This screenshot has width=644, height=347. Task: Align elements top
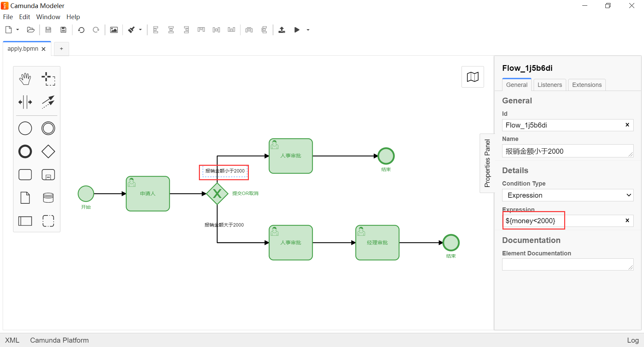[201, 30]
